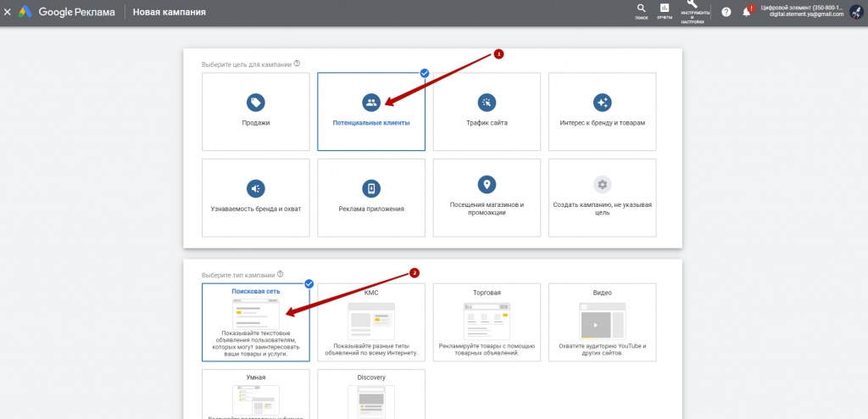868x419 pixels.
Task: Click the Реклама приложения phone icon
Action: [370, 188]
